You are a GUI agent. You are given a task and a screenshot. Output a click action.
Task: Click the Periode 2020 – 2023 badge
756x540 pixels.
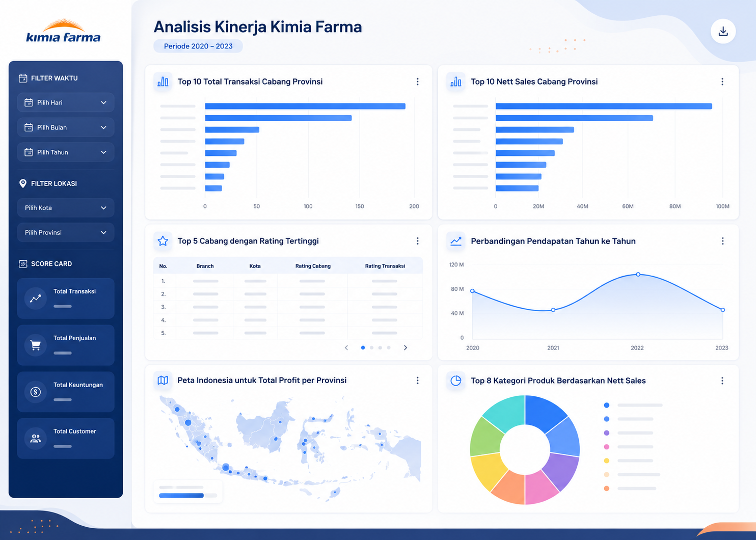point(198,46)
